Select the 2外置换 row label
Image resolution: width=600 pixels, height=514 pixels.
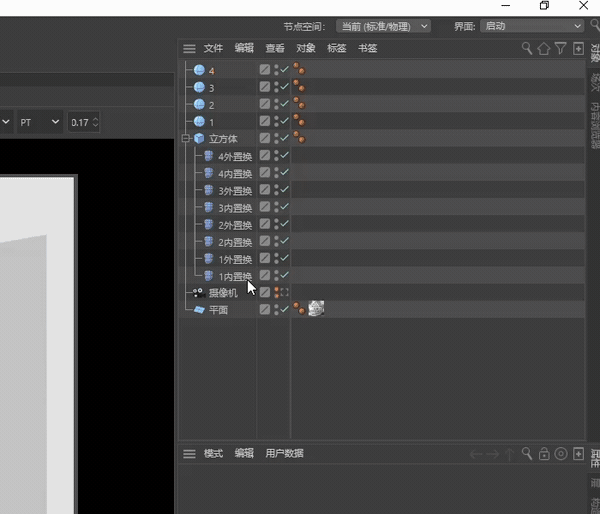point(235,225)
